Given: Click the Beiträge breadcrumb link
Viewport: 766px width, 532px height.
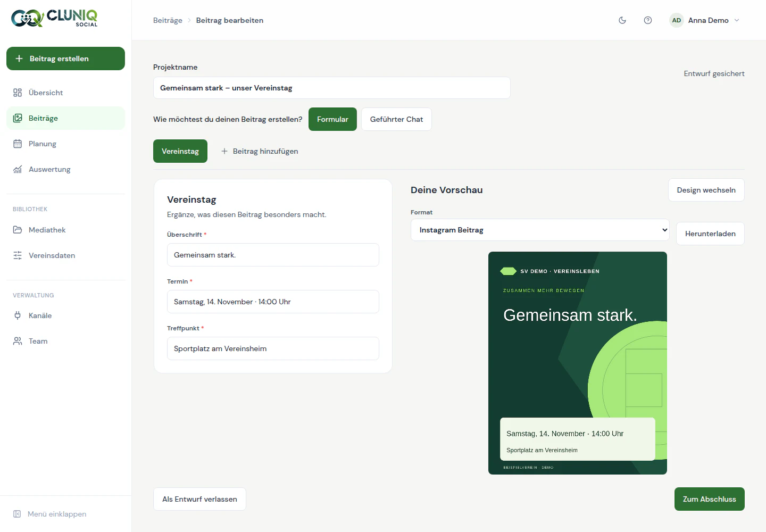Looking at the screenshot, I should click(168, 20).
